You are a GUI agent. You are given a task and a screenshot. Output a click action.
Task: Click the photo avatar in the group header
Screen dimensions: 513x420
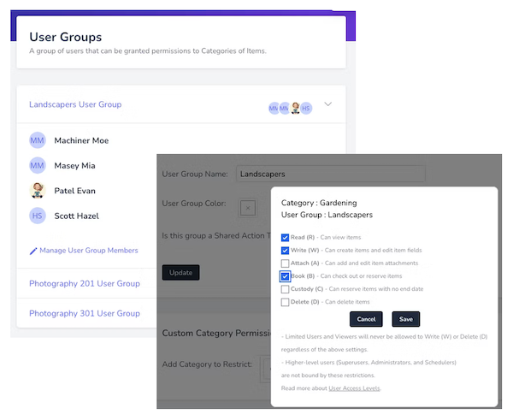(x=295, y=108)
